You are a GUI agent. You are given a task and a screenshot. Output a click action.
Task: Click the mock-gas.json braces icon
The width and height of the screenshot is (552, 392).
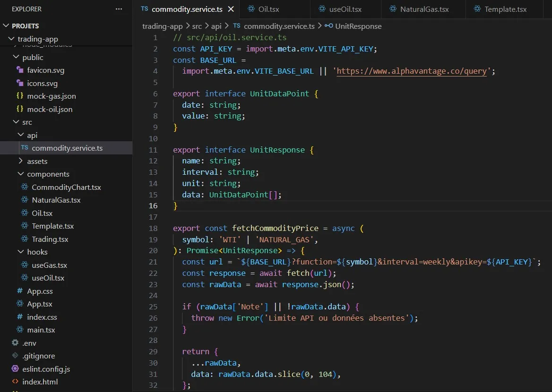[x=20, y=96]
